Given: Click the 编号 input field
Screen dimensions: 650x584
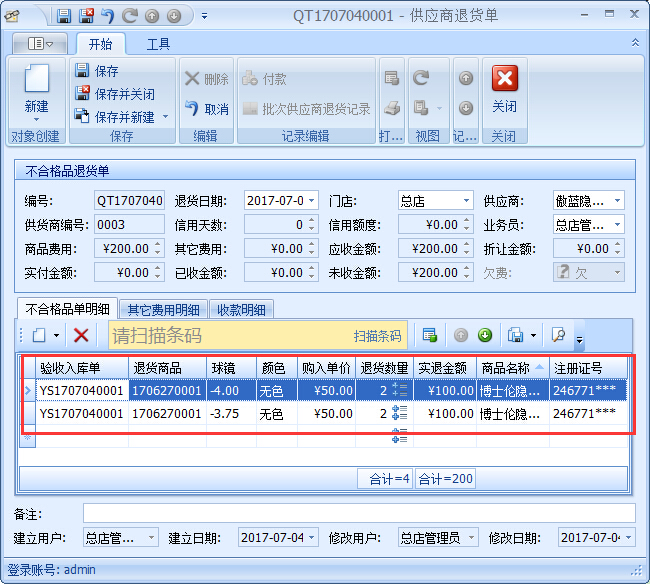Looking at the screenshot, I should coord(129,201).
